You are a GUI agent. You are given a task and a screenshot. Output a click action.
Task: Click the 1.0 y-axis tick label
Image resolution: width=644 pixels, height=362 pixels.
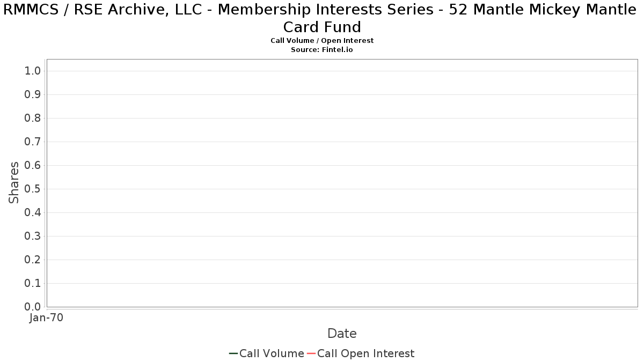33,71
